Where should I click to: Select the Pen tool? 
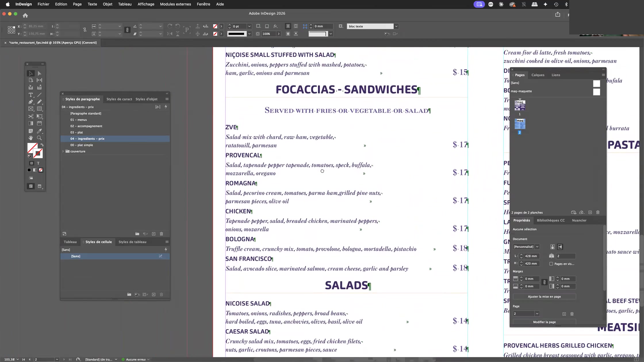[31, 102]
